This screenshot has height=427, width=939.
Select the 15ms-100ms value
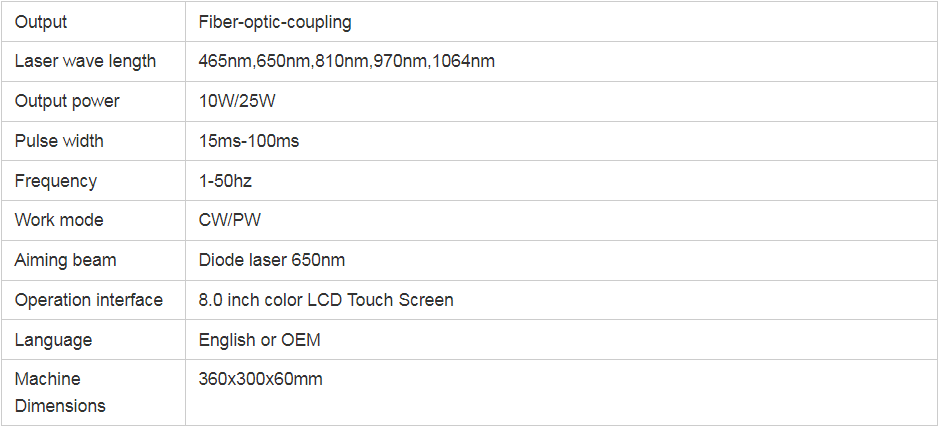[249, 141]
